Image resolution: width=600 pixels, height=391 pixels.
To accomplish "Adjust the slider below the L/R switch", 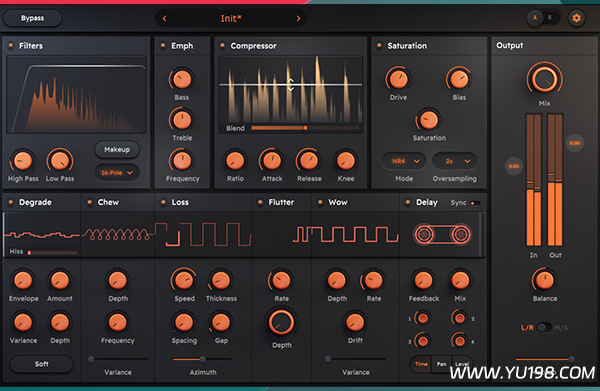I will (544, 359).
